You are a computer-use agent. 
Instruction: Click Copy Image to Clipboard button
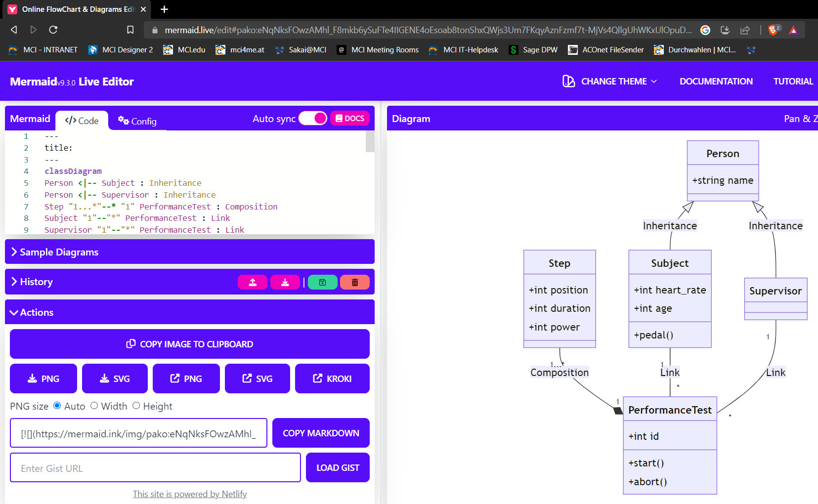[x=190, y=344]
